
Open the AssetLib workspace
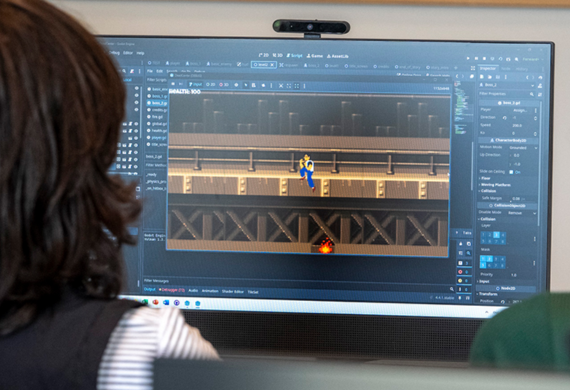[x=338, y=56]
